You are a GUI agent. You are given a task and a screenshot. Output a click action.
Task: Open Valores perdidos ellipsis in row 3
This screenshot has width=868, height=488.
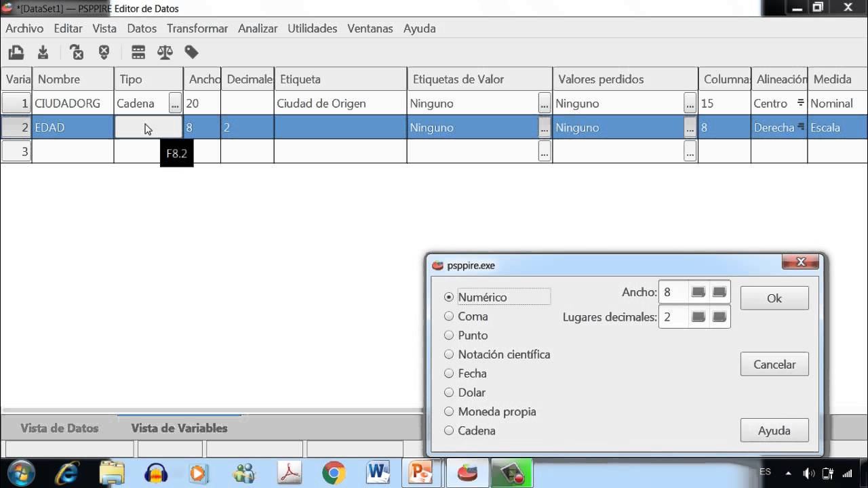pos(690,152)
